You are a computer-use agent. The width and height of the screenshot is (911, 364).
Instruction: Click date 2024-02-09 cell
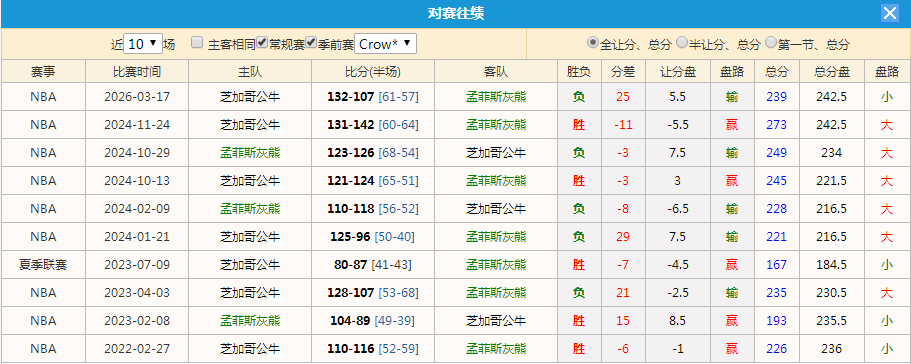pos(137,208)
